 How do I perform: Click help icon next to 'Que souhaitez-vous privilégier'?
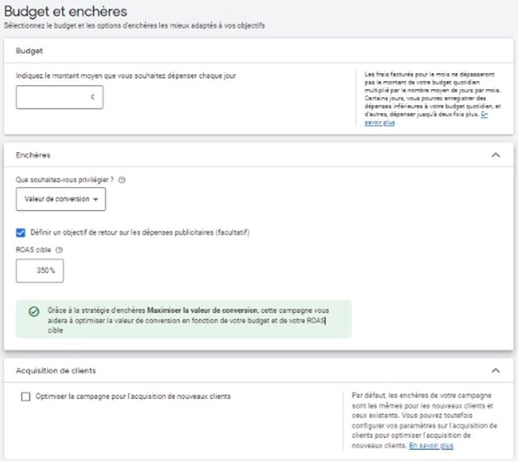pos(122,180)
